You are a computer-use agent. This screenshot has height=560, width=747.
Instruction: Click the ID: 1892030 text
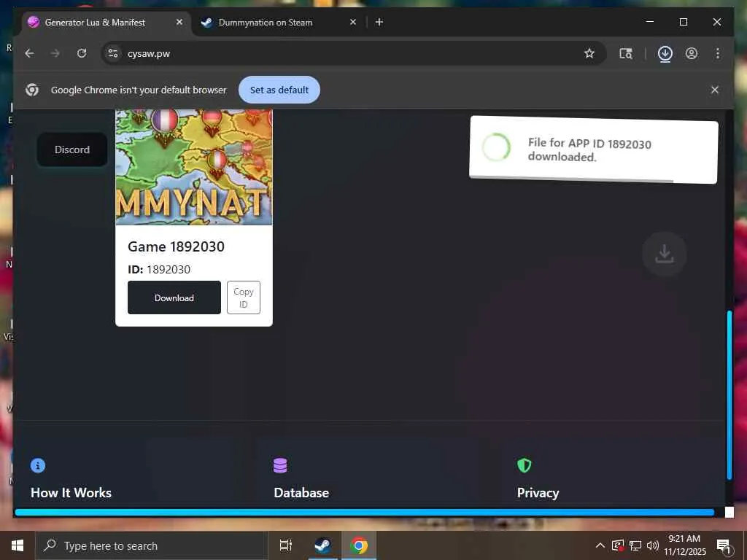[x=159, y=270]
